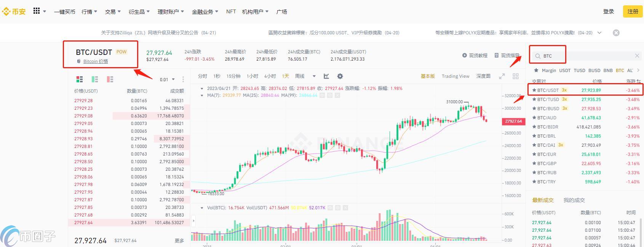Expand the announcements chevron
Screen dimensions: 644x247
(x=599, y=33)
